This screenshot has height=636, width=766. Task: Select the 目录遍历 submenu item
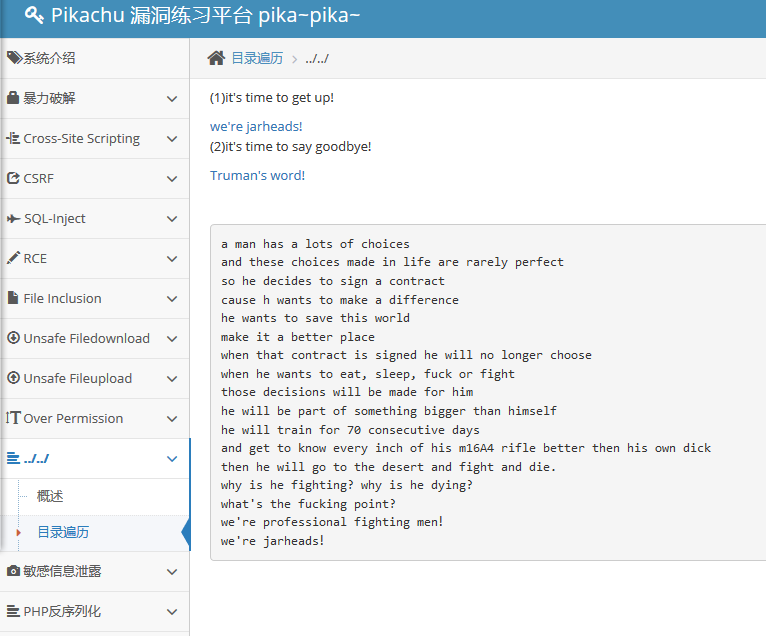click(63, 532)
